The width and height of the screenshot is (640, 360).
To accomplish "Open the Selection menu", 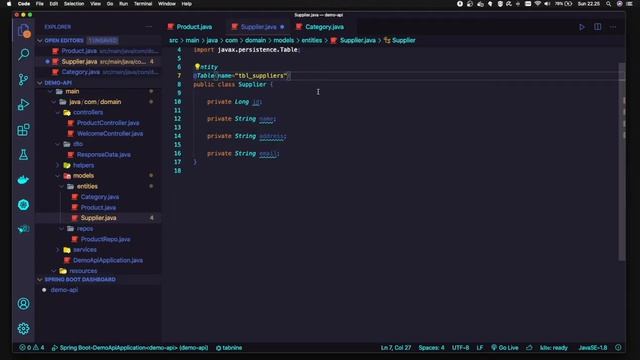I will tap(74, 4).
